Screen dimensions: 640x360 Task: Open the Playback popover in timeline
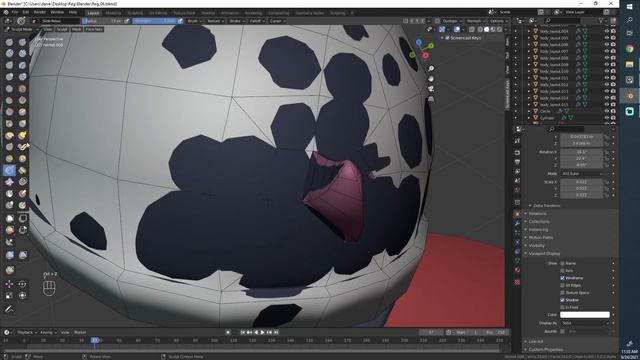coord(27,332)
